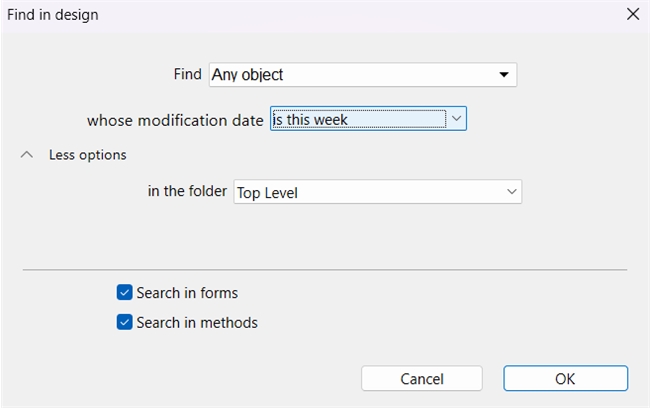
Task: Click the 'Find' field label
Action: (187, 75)
